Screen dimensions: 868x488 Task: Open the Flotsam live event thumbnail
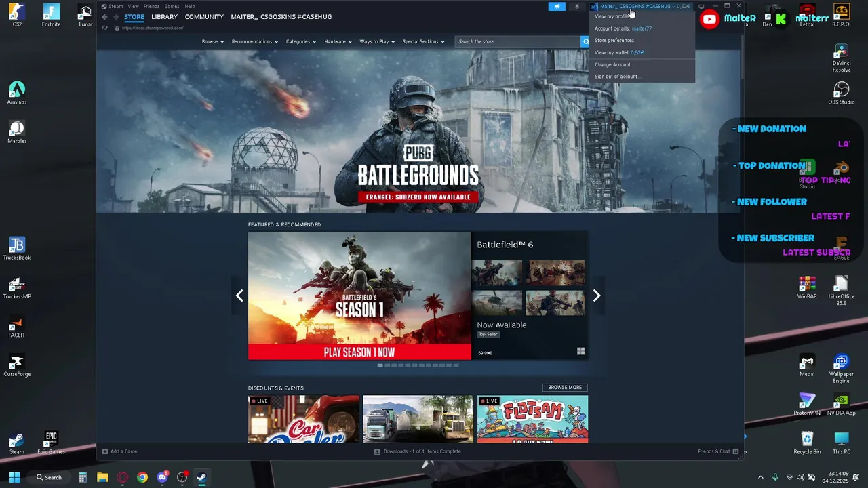532,419
